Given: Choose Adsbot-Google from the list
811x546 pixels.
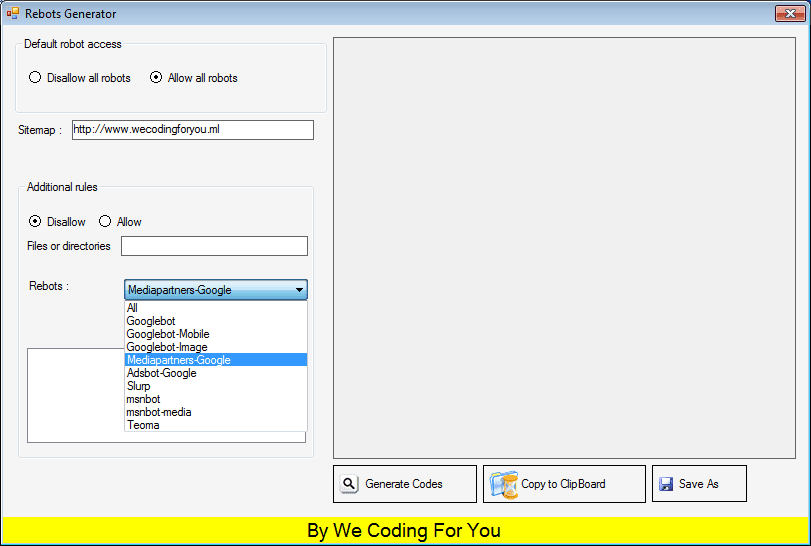Looking at the screenshot, I should point(216,373).
